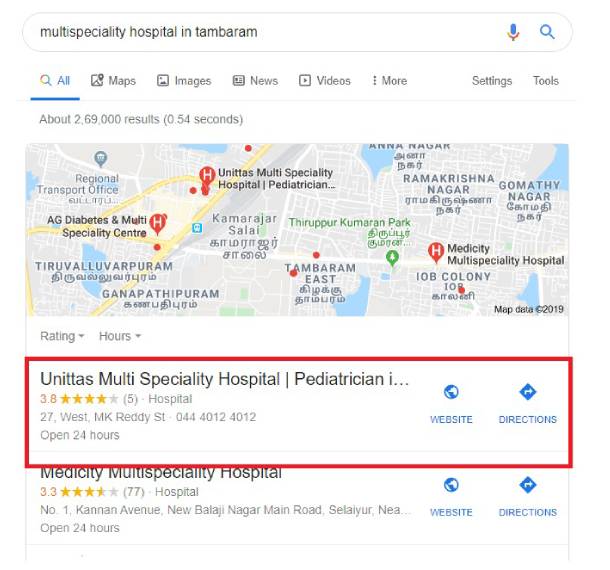
Task: Open Medicity hospital website globe icon
Action: (x=451, y=485)
